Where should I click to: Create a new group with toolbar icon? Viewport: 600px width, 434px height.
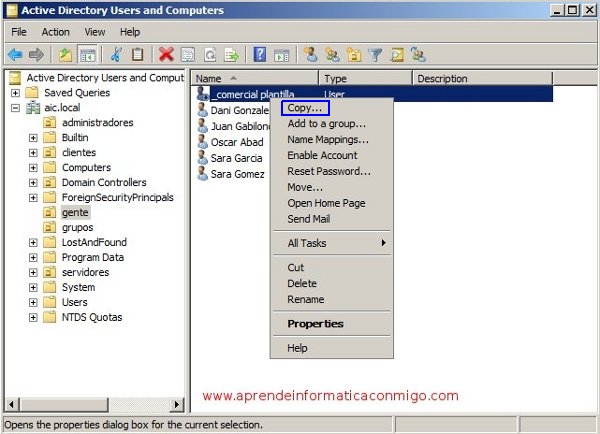pos(332,55)
